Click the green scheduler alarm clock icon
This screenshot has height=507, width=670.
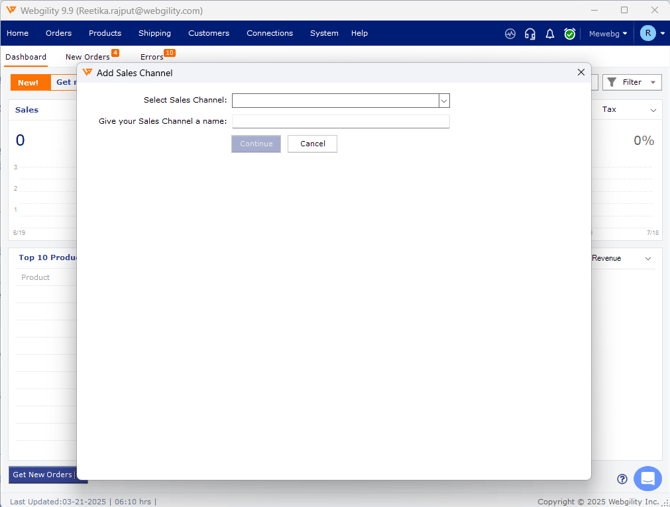[570, 34]
